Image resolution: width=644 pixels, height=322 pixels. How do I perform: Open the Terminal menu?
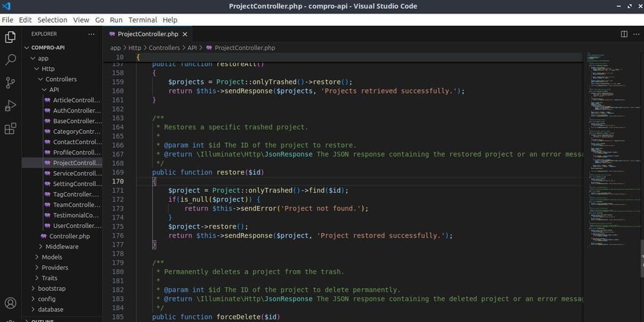pos(142,20)
